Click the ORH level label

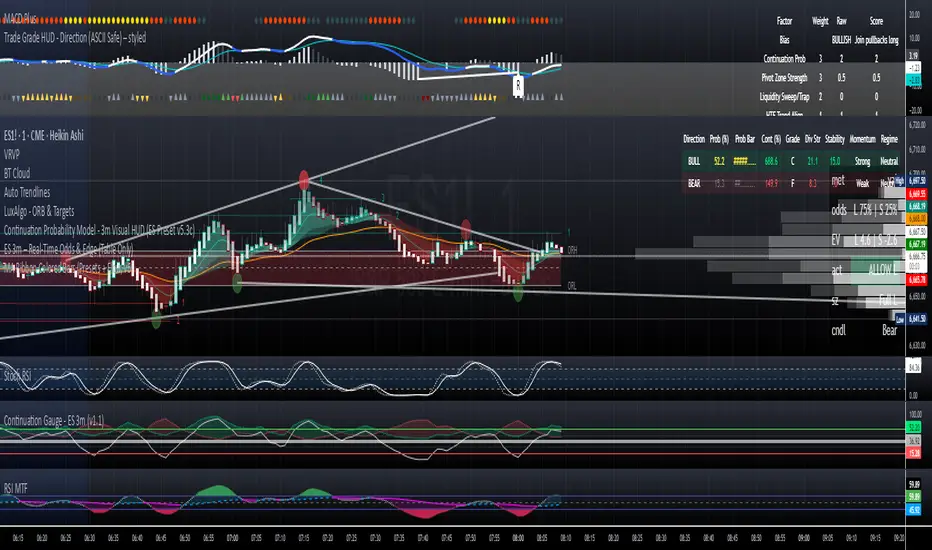571,249
